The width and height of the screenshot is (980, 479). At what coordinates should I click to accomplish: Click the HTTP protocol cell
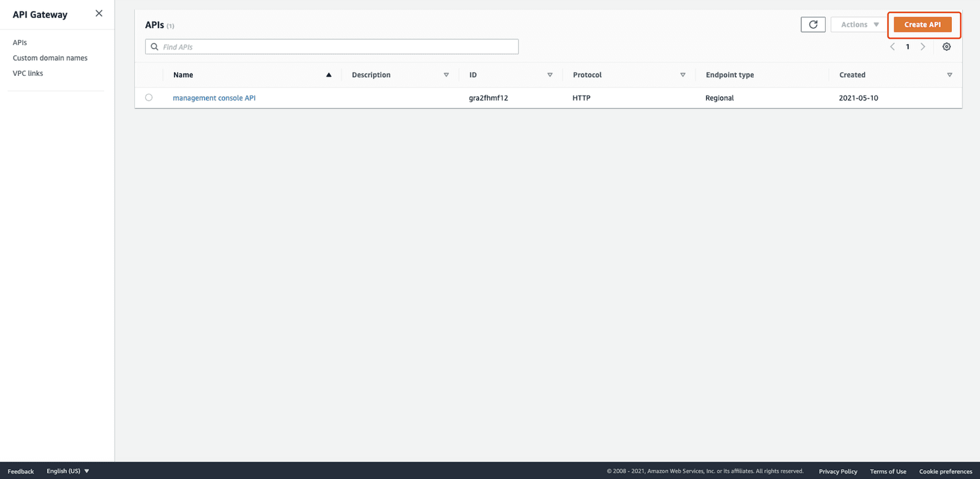pyautogui.click(x=581, y=98)
